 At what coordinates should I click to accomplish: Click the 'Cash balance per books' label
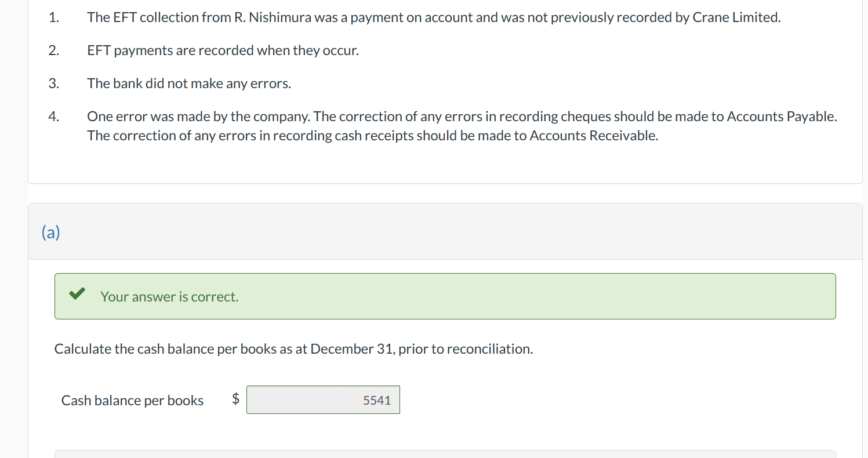click(132, 400)
